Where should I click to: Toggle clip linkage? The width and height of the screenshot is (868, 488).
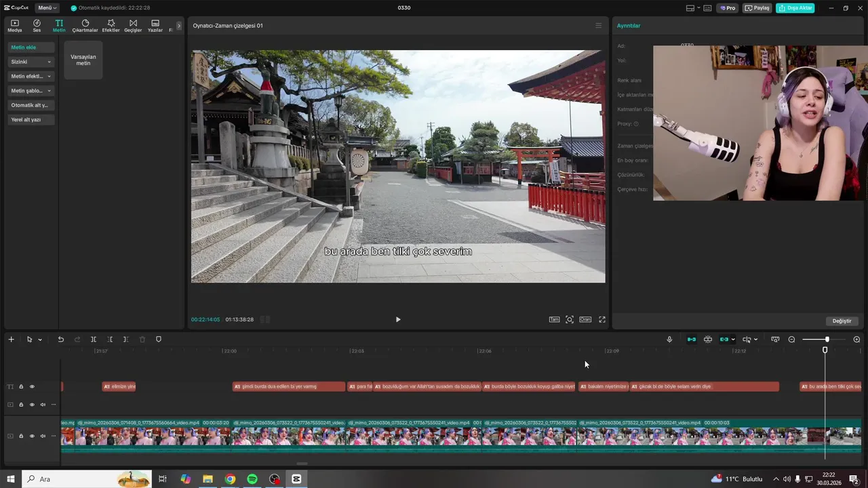coord(724,340)
